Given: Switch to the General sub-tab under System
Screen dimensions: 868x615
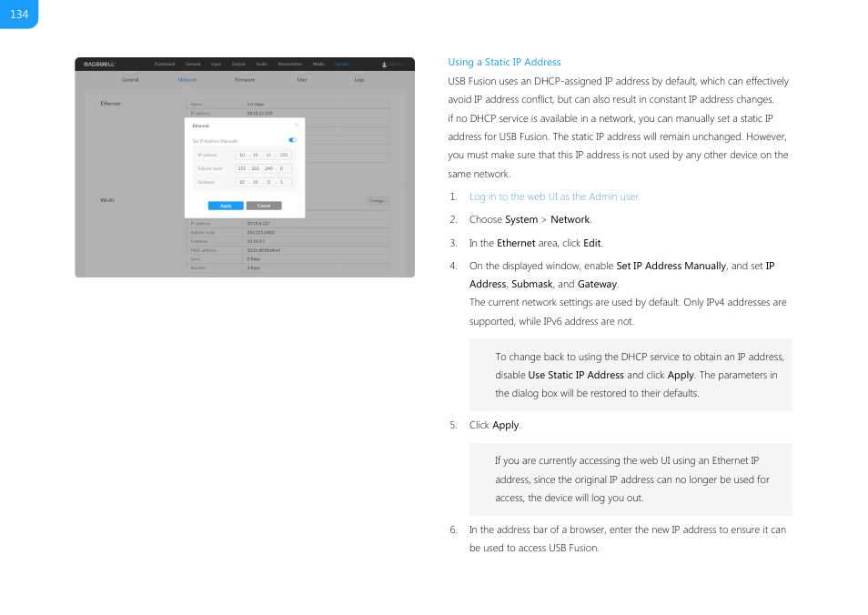Looking at the screenshot, I should pyautogui.click(x=130, y=80).
